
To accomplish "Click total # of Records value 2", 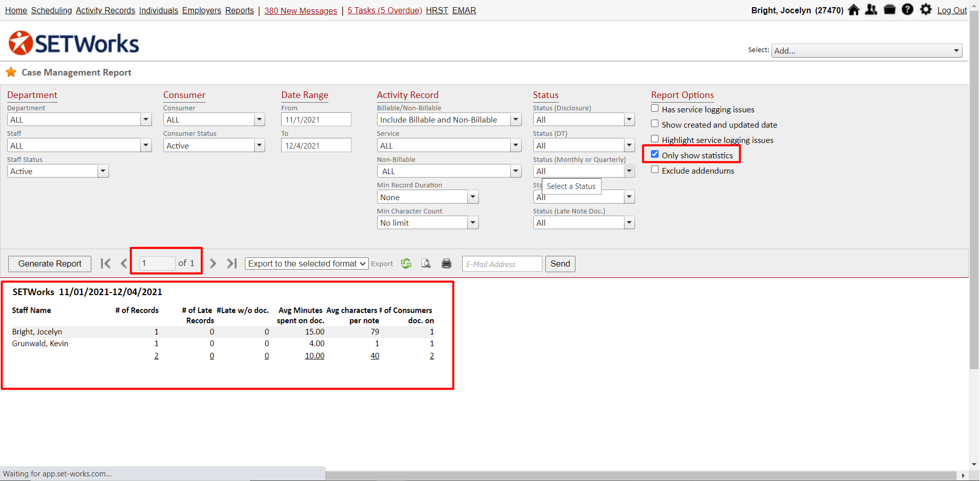I will (x=157, y=356).
